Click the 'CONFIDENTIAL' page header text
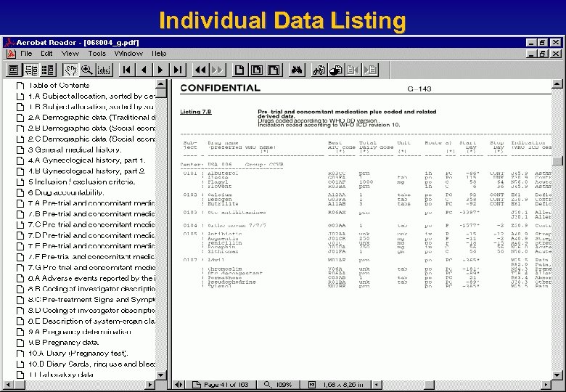This screenshot has height=392, width=566. pyautogui.click(x=220, y=88)
